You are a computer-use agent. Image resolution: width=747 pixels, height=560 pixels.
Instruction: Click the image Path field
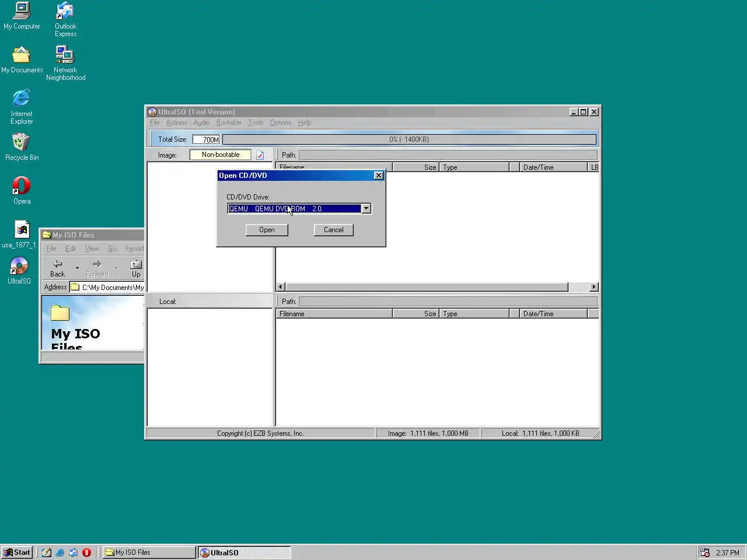(x=448, y=155)
